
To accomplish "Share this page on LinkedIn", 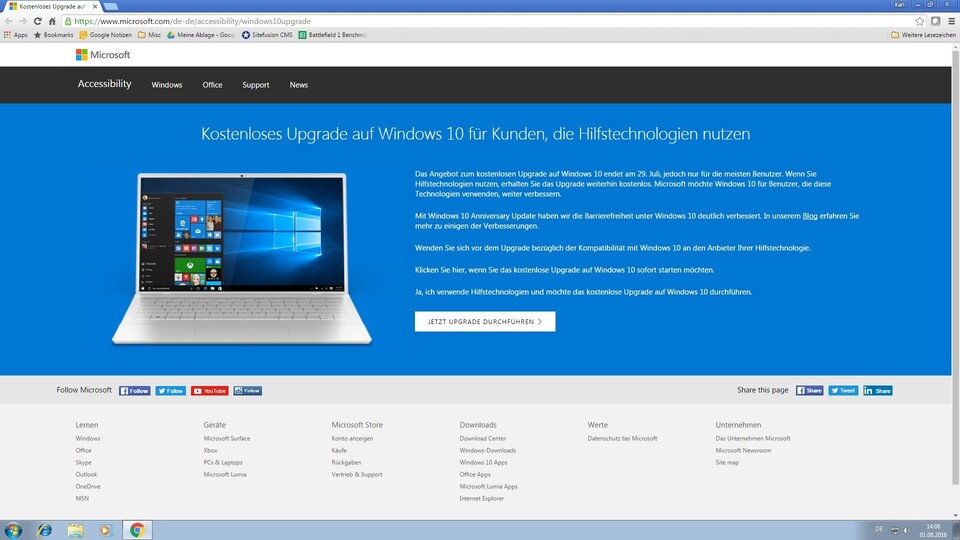I will point(877,391).
